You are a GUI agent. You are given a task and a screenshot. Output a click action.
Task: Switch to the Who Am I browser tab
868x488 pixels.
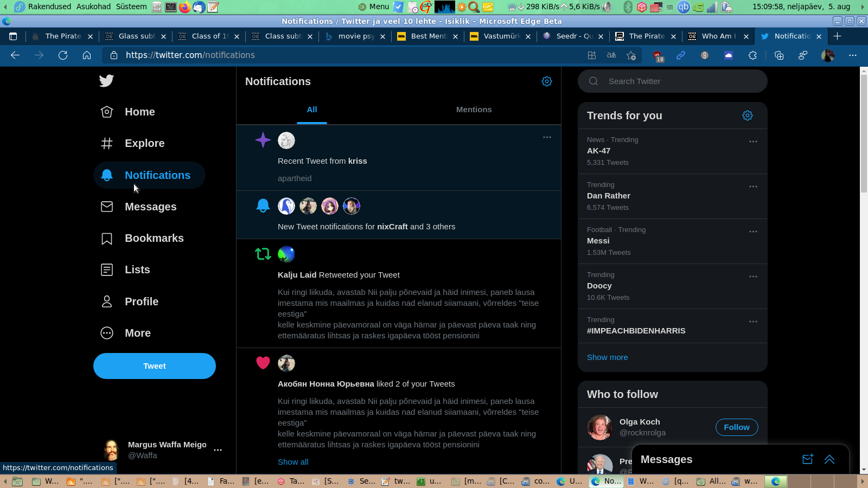click(x=719, y=36)
